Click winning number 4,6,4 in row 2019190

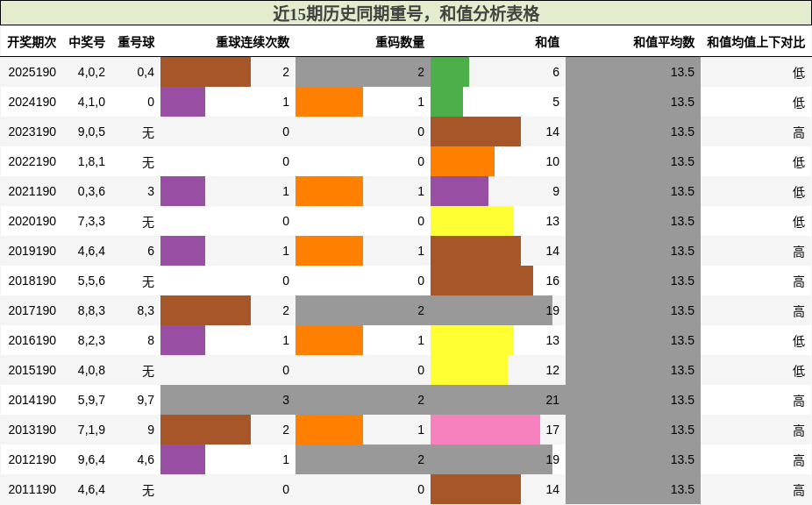pyautogui.click(x=92, y=251)
